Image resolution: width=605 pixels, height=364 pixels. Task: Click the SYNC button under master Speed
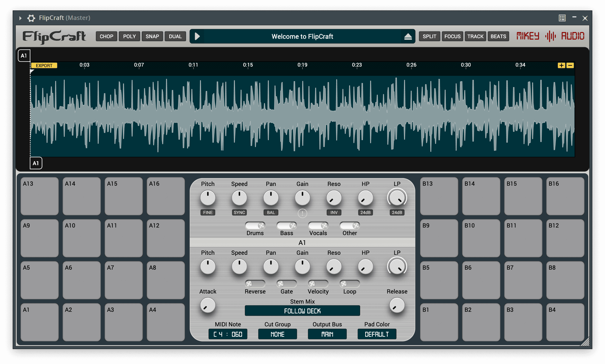239,213
